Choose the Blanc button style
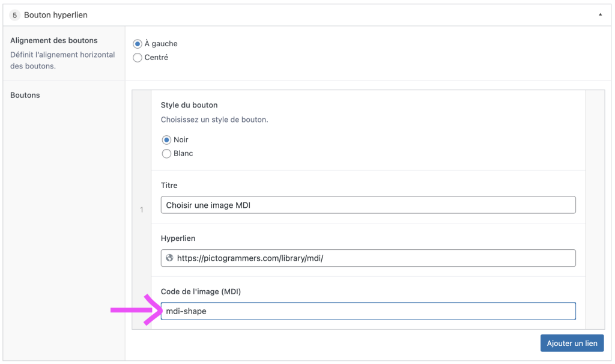Image resolution: width=615 pixels, height=364 pixels. click(166, 154)
